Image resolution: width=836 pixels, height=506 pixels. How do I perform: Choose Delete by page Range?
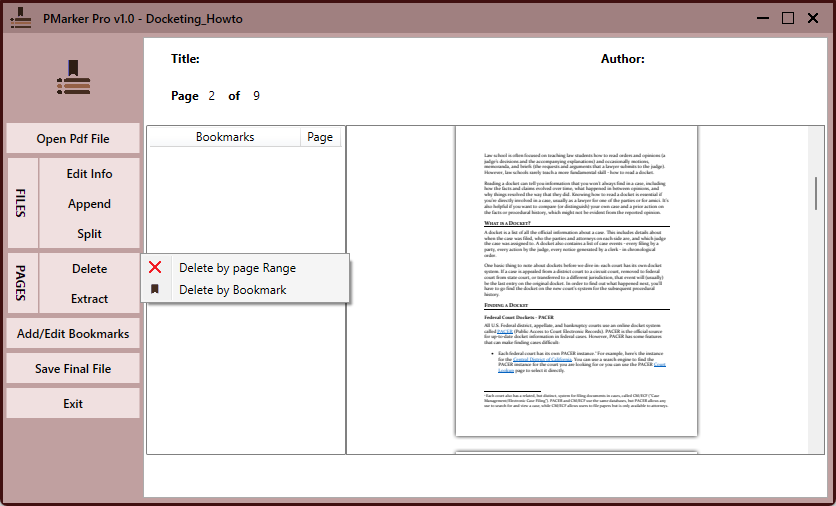pos(237,267)
